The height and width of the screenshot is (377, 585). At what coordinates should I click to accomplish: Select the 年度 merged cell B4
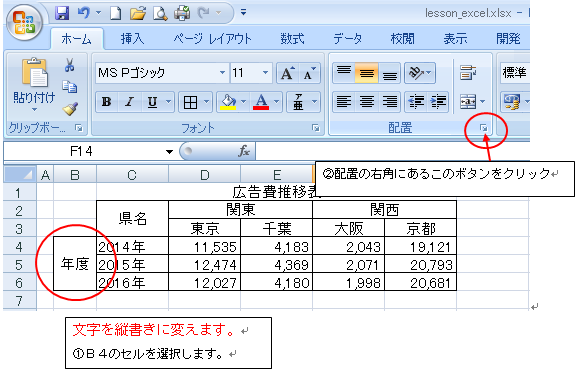click(x=75, y=264)
